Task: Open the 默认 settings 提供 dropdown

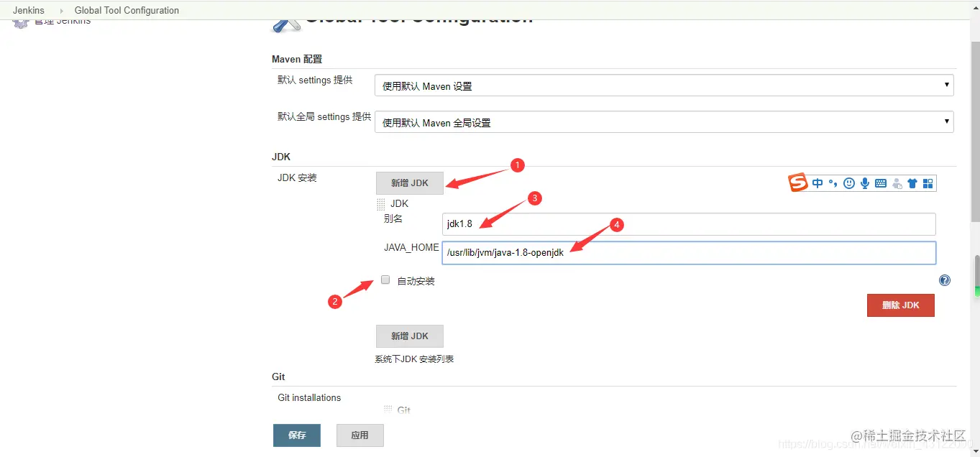Action: pos(662,85)
